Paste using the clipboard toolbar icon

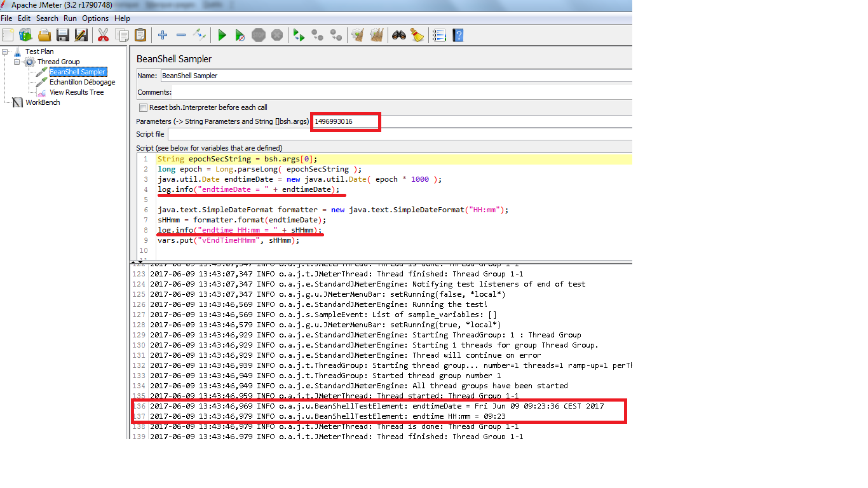140,35
